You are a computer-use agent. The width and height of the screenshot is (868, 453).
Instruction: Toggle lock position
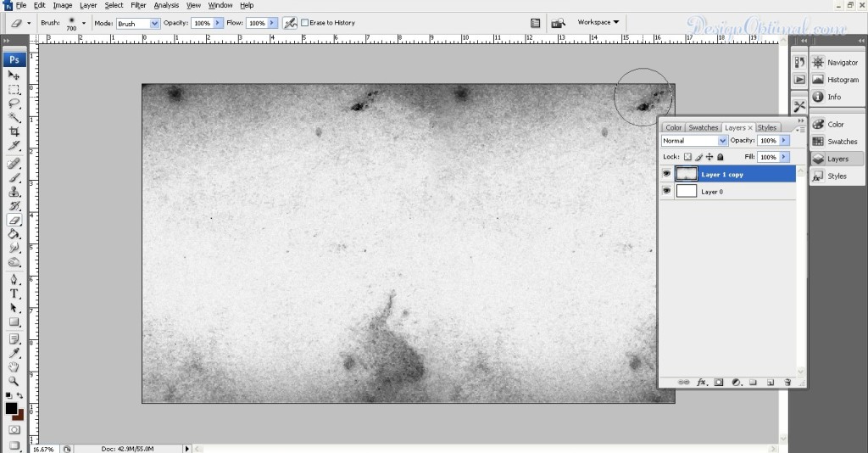pos(709,157)
